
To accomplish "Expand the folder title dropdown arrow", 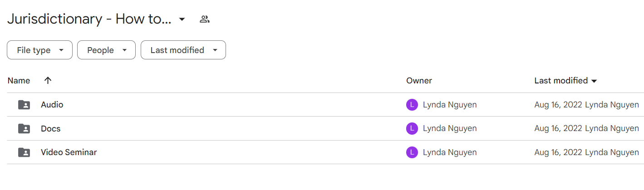I will pyautogui.click(x=182, y=19).
